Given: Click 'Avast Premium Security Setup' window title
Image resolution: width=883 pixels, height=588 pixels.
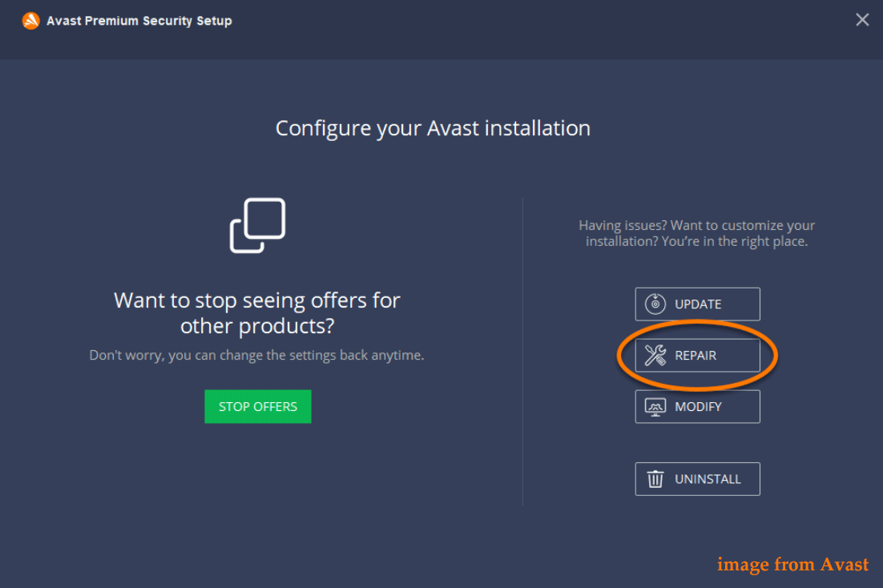Looking at the screenshot, I should [x=139, y=21].
